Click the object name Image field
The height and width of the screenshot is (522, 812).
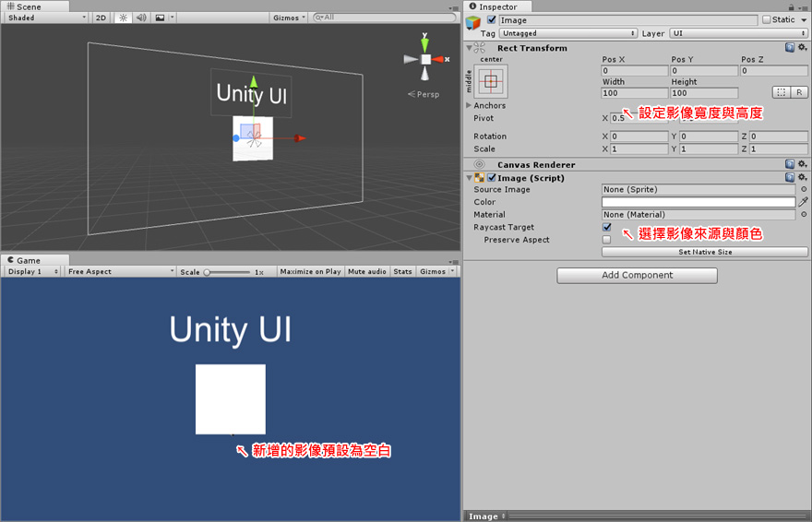click(628, 20)
